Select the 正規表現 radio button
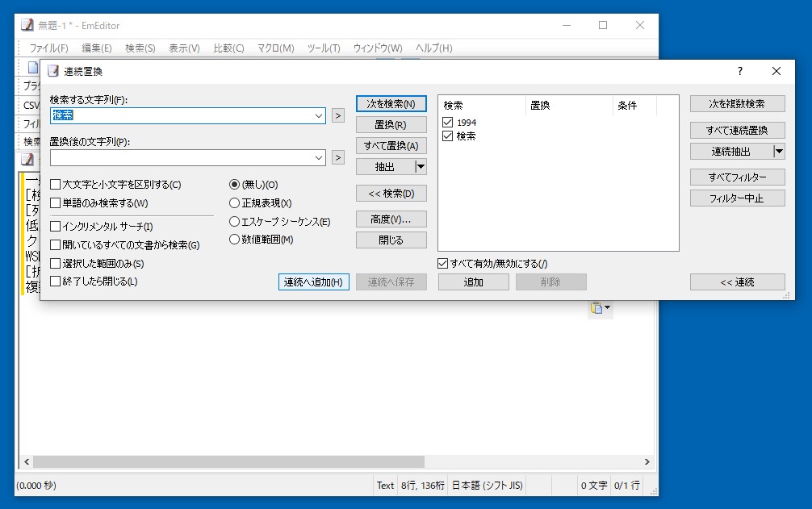This screenshot has height=509, width=812. click(235, 204)
